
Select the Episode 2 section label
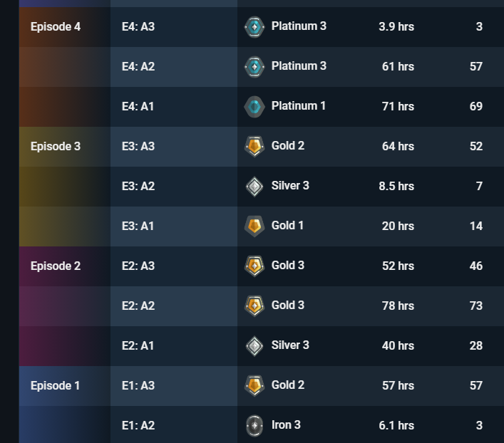click(x=56, y=266)
